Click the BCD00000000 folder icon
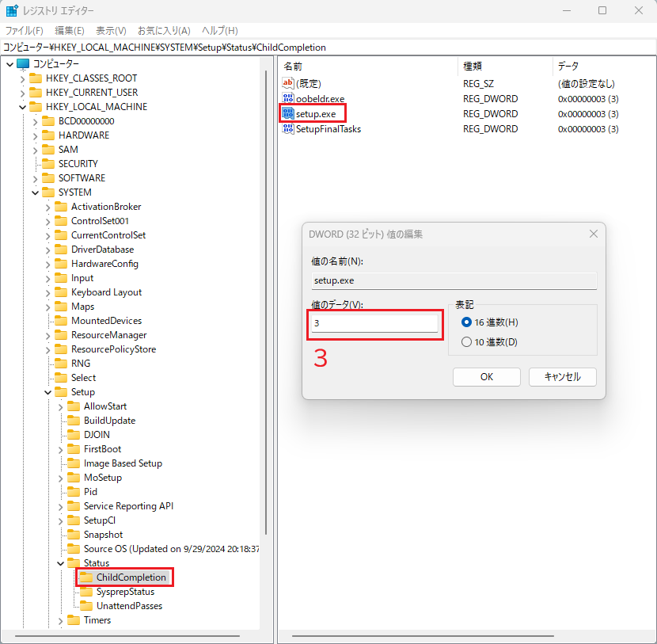This screenshot has width=657, height=644. pos(48,121)
